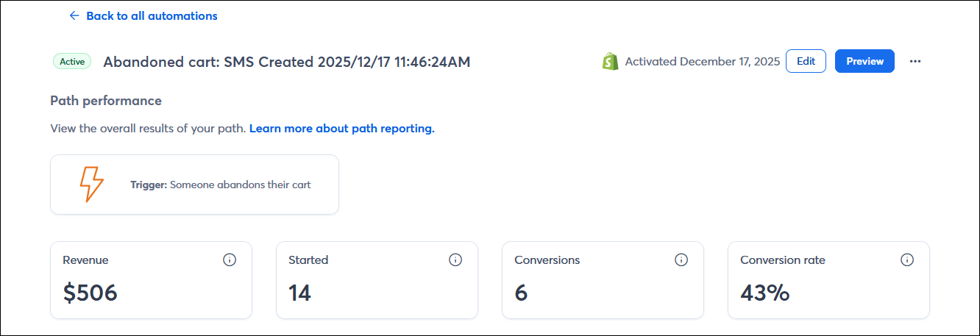Click the 6 conversions value
The height and width of the screenshot is (336, 980).
point(521,293)
